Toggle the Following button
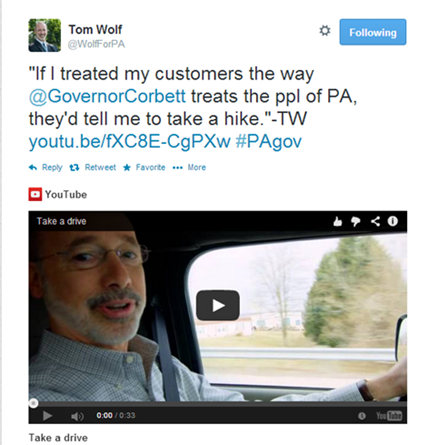The image size is (429, 445). pyautogui.click(x=373, y=32)
